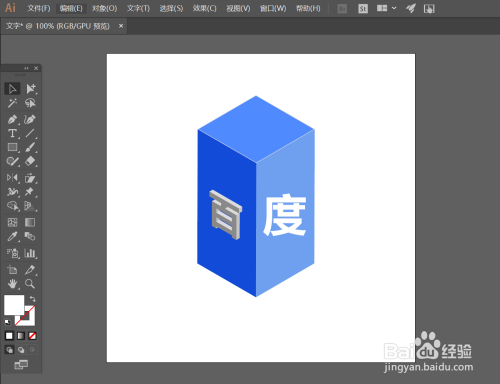Select the Pen tool
The height and width of the screenshot is (384, 500).
[x=12, y=119]
